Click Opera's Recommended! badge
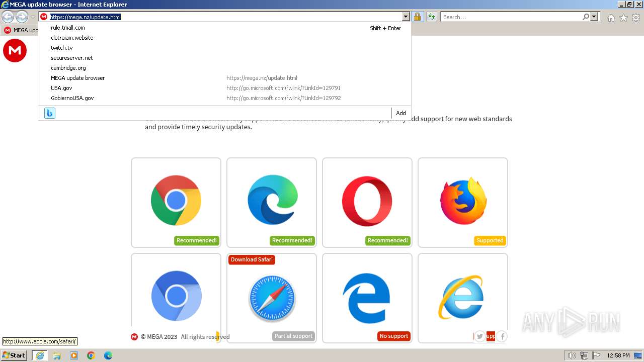644x362 pixels. pos(387,240)
